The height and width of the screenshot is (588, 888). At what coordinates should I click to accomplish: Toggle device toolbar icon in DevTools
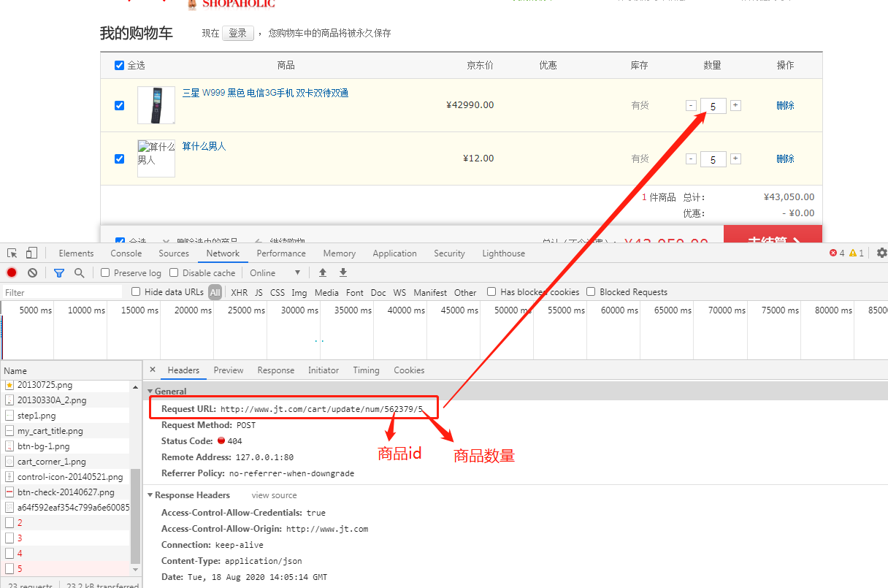(x=31, y=253)
